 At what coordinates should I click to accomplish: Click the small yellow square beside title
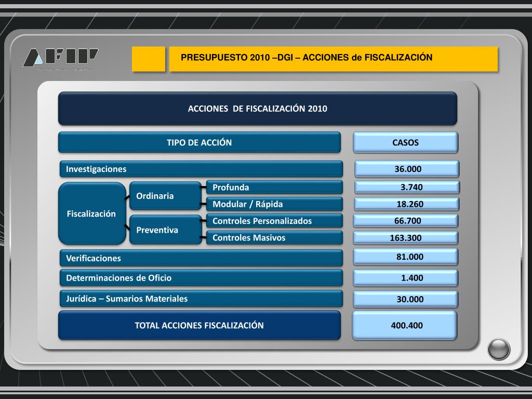[149, 59]
